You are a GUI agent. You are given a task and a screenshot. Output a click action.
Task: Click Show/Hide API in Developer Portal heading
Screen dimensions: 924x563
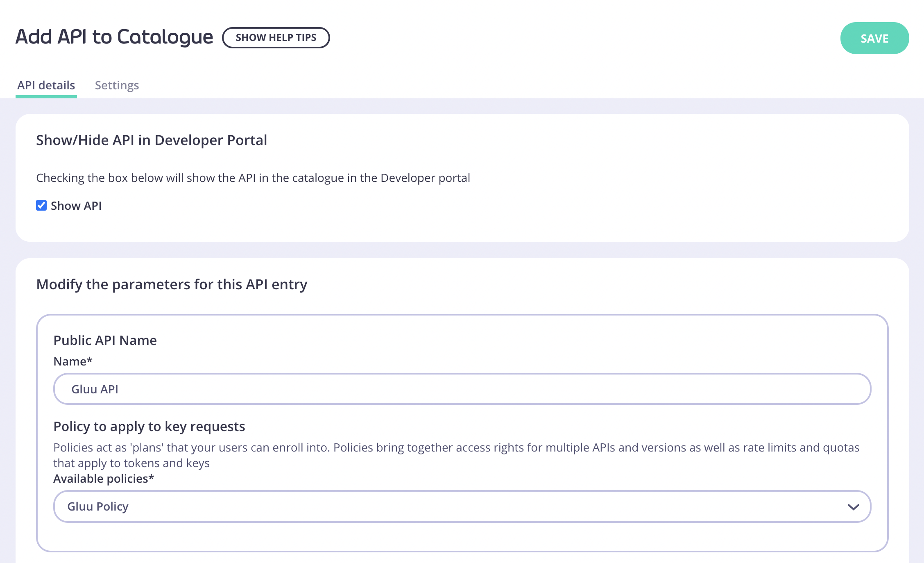tap(152, 140)
